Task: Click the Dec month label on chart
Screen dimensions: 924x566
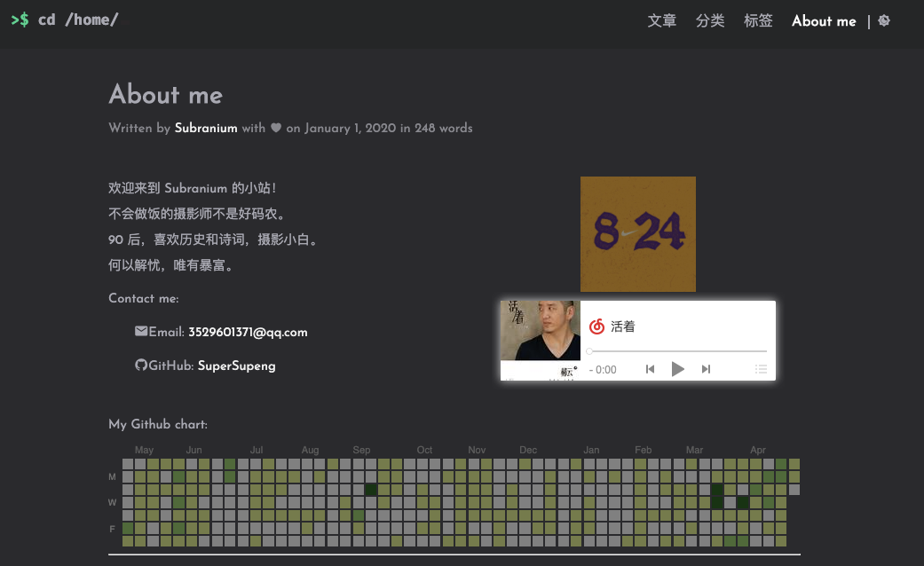Action: tap(528, 450)
